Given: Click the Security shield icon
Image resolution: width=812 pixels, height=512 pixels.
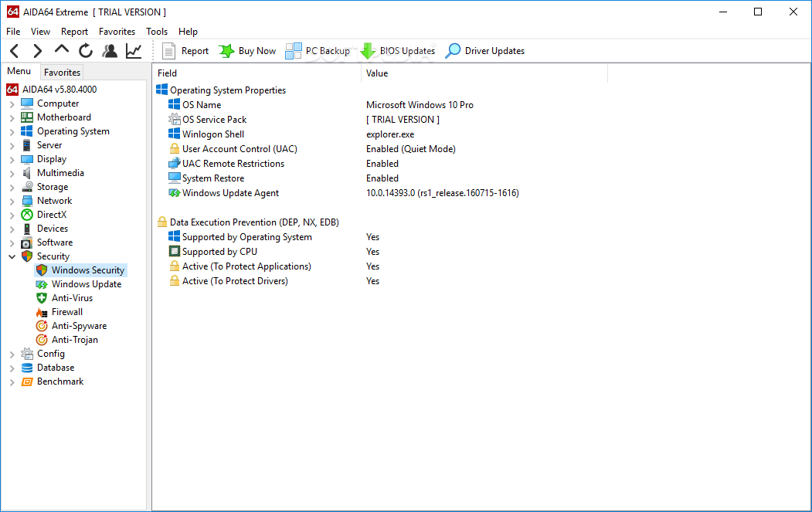Looking at the screenshot, I should 27,256.
